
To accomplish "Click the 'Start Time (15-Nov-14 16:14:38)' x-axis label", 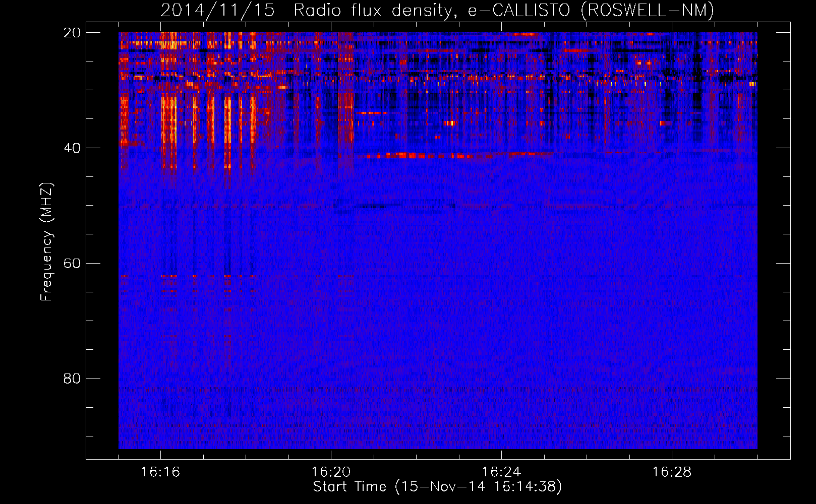I will point(437,487).
